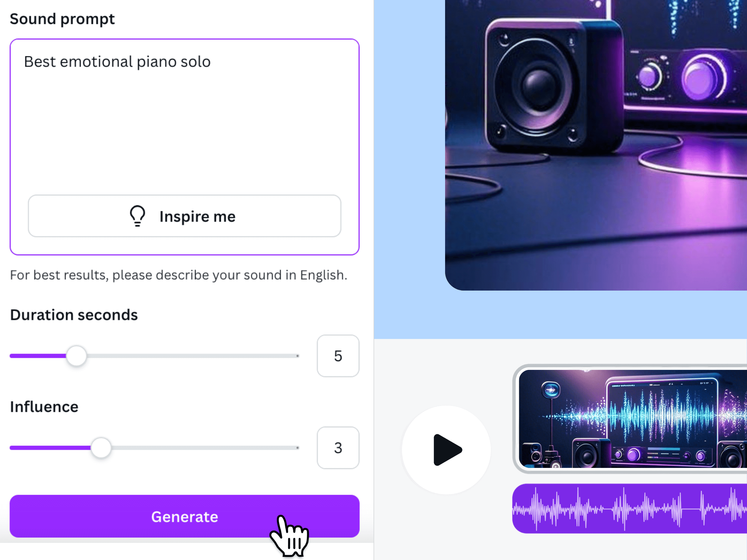
Task: Click the lightbulb icon in Inspire me
Action: [138, 216]
